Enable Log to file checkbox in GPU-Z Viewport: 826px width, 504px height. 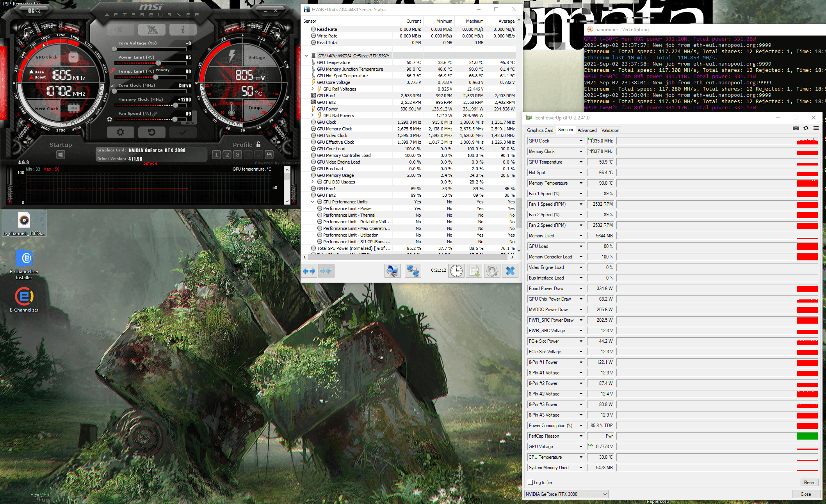530,483
